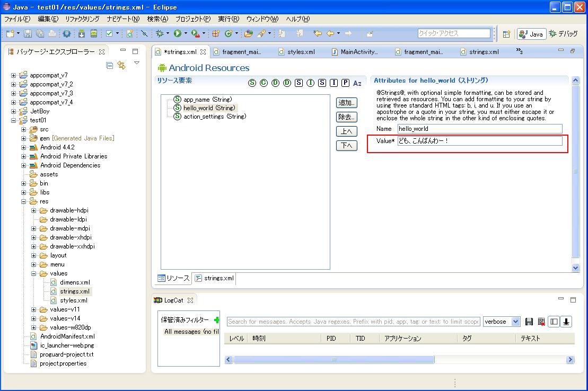Click the Back navigation arrow icon
The height and width of the screenshot is (391, 588).
tap(330, 34)
